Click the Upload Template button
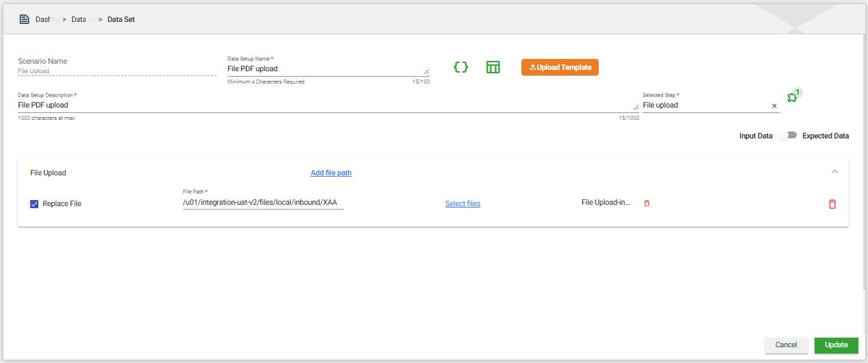The width and height of the screenshot is (868, 363). pyautogui.click(x=560, y=67)
